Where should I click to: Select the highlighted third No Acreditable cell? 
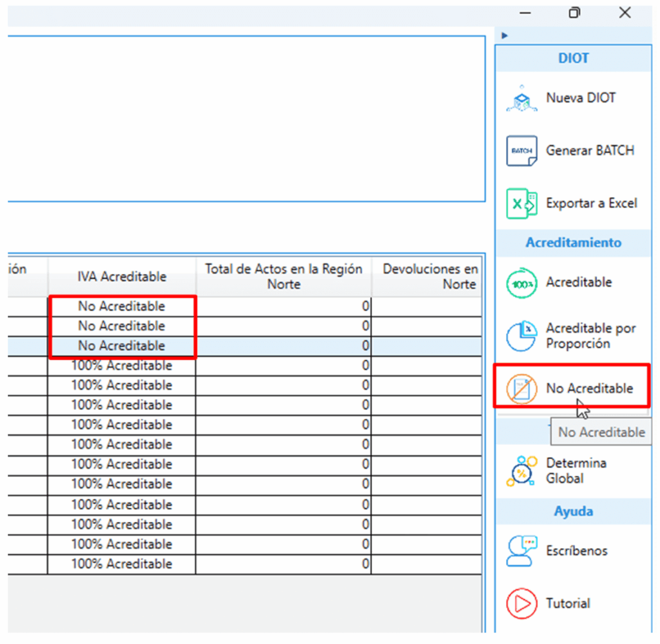click(122, 346)
